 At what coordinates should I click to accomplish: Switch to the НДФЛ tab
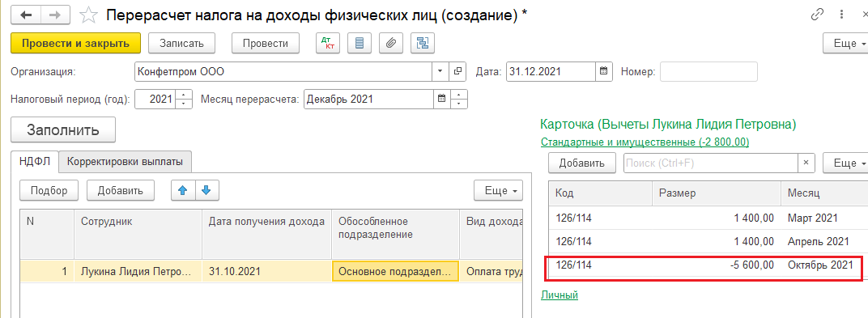(35, 162)
